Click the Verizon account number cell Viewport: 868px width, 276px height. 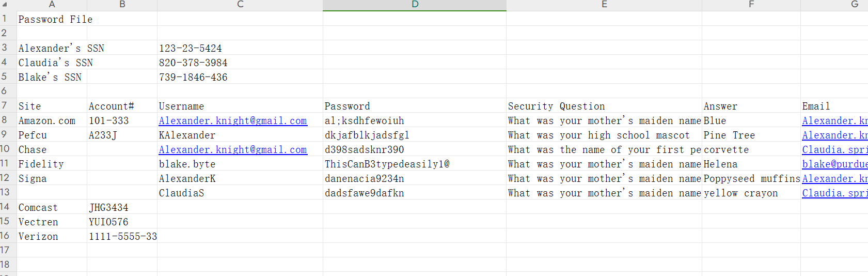click(x=122, y=236)
